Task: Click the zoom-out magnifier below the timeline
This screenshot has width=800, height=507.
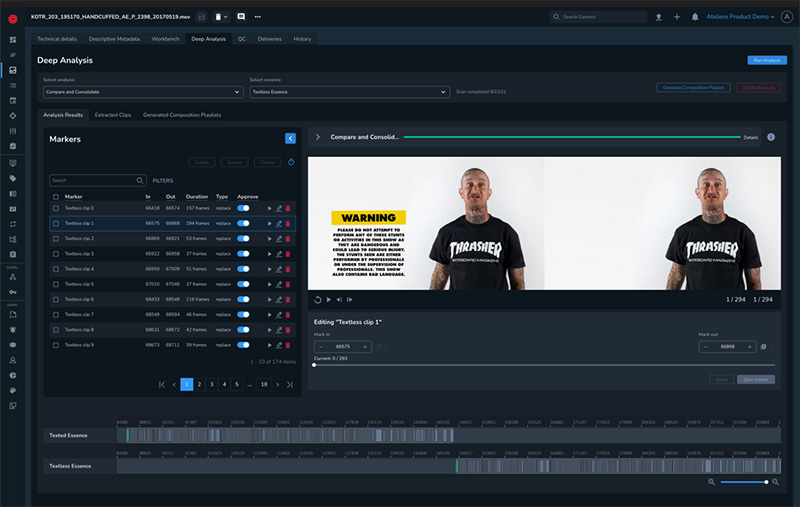Action: [711, 482]
